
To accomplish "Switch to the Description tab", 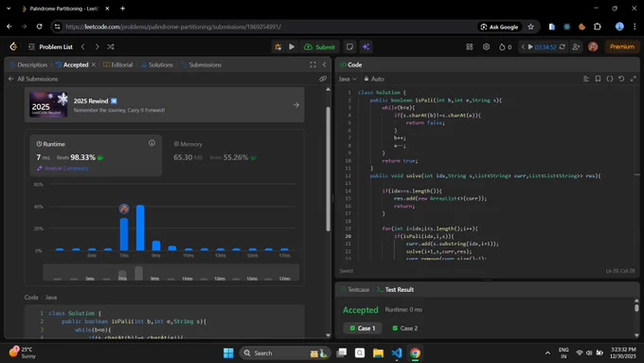I will click(x=28, y=64).
